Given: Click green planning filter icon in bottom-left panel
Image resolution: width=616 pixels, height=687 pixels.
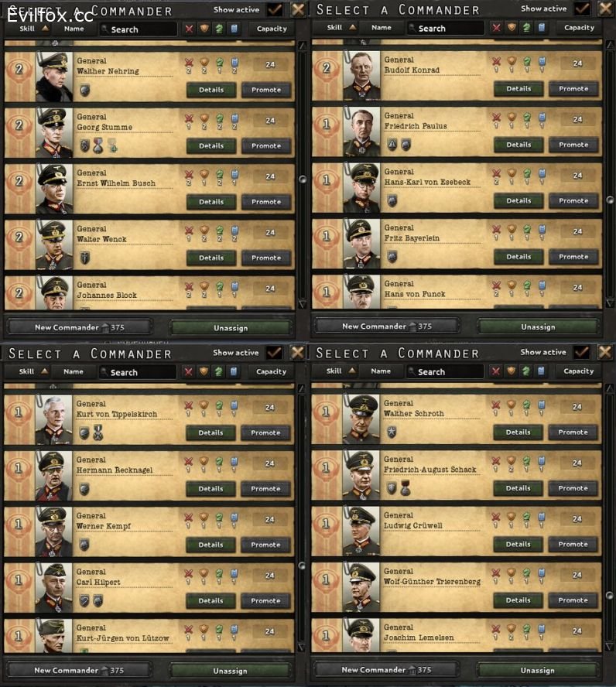Looking at the screenshot, I should pyautogui.click(x=219, y=372).
